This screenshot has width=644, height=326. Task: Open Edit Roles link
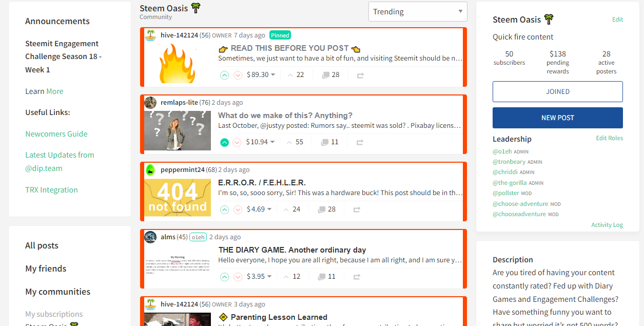(610, 138)
